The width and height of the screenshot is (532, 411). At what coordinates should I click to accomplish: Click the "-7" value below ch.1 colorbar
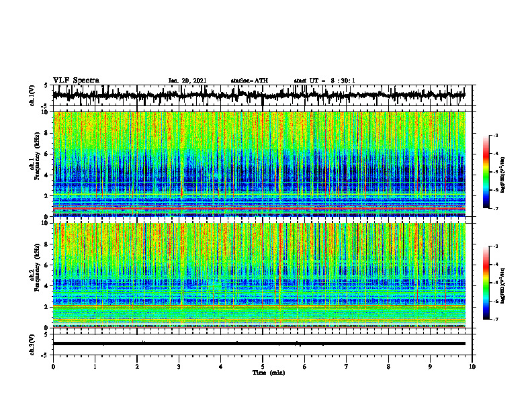pyautogui.click(x=496, y=208)
